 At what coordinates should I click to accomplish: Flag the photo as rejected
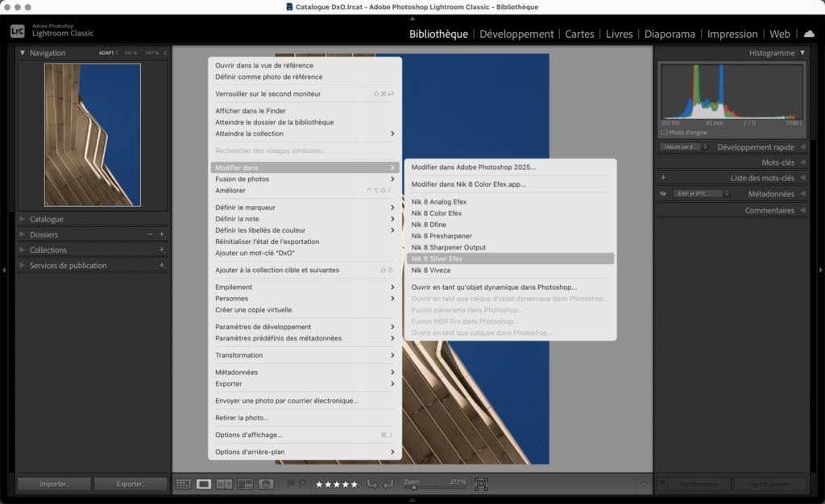pos(303,484)
